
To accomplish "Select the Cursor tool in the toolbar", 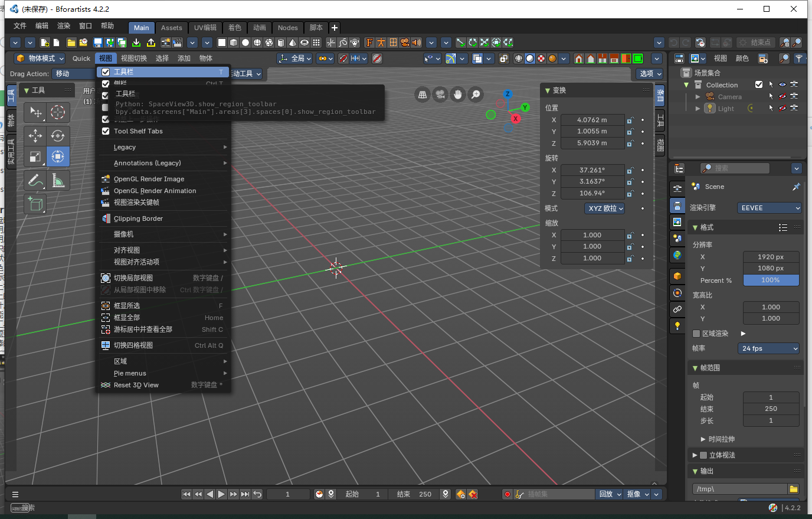I will point(58,112).
